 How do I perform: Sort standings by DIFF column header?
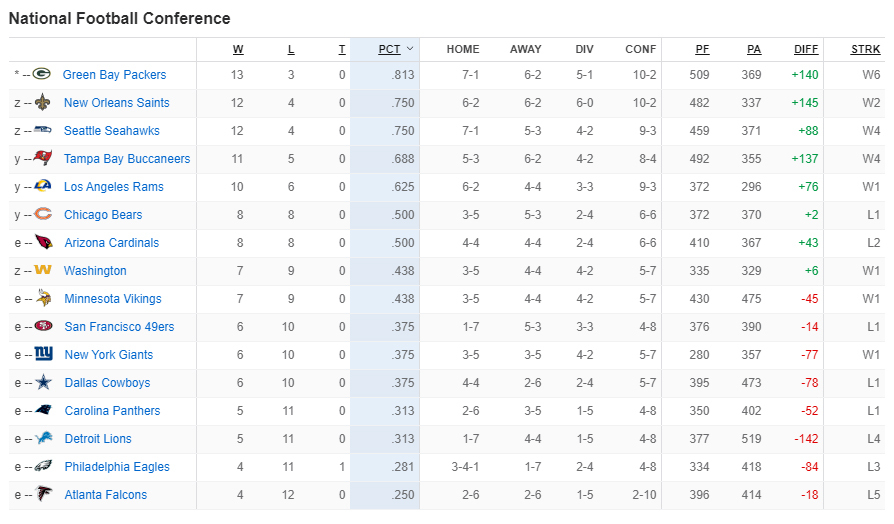tap(806, 49)
